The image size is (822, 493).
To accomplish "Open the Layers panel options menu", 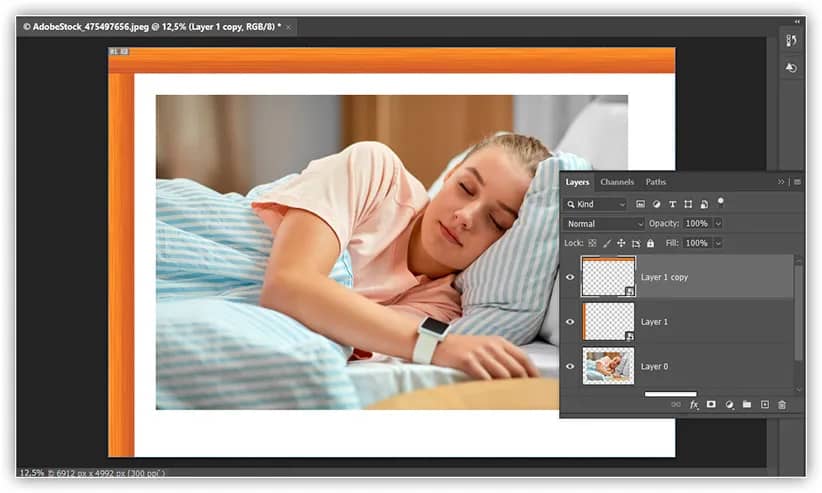I will pos(797,182).
